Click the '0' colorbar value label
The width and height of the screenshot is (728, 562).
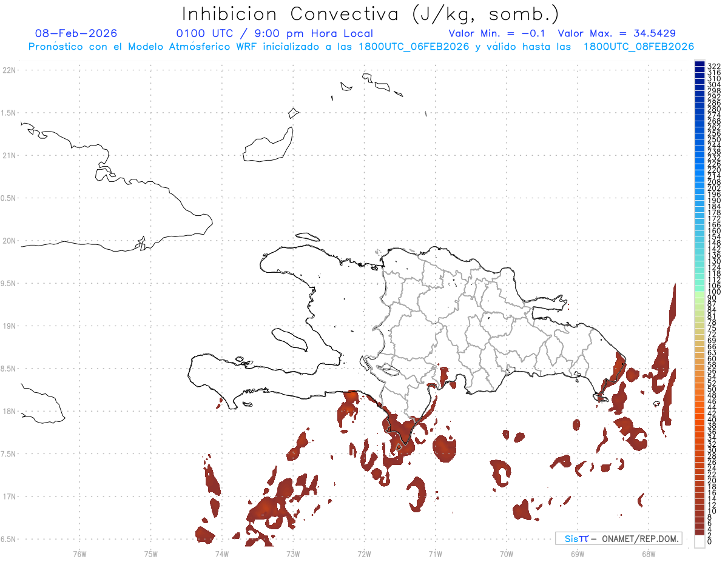[709, 540]
